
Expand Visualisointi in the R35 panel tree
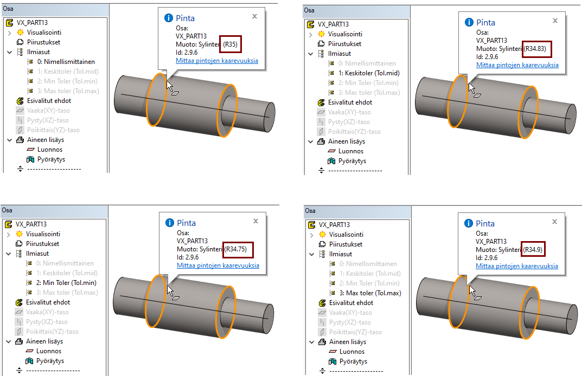tap(10, 33)
